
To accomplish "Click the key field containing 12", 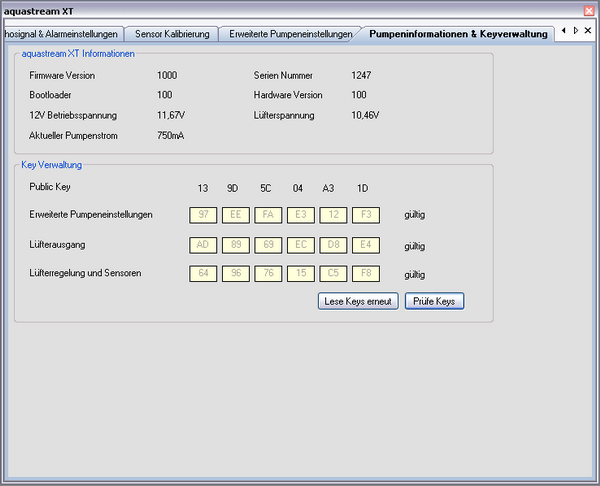I will click(333, 215).
